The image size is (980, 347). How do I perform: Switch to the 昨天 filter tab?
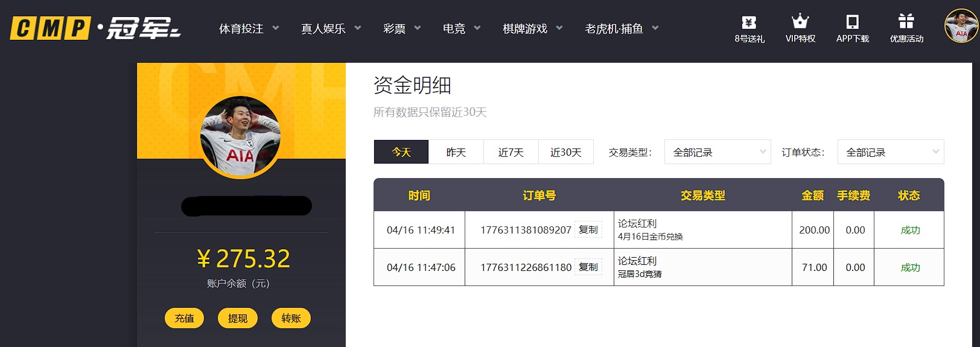coord(456,152)
